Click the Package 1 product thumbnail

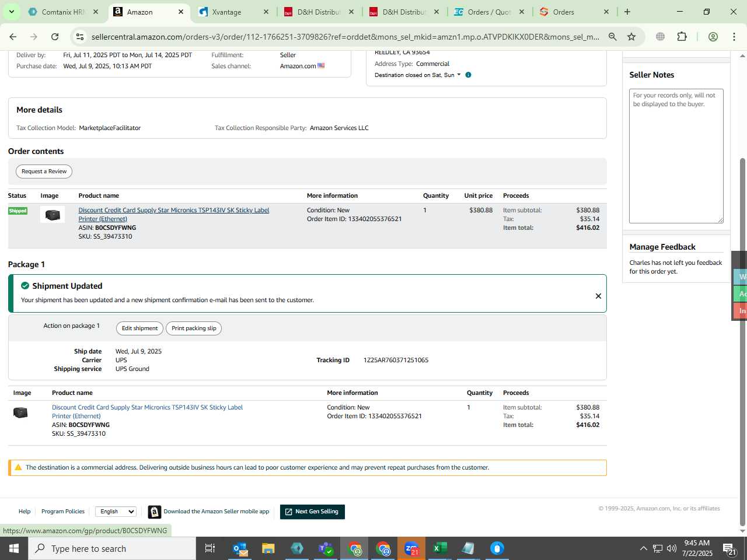20,412
